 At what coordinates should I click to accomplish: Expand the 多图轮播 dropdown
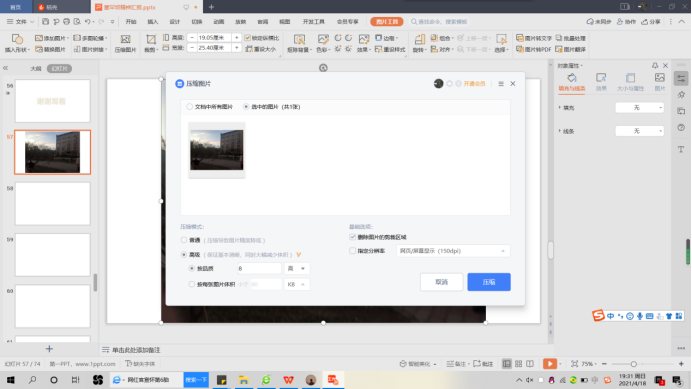click(106, 38)
